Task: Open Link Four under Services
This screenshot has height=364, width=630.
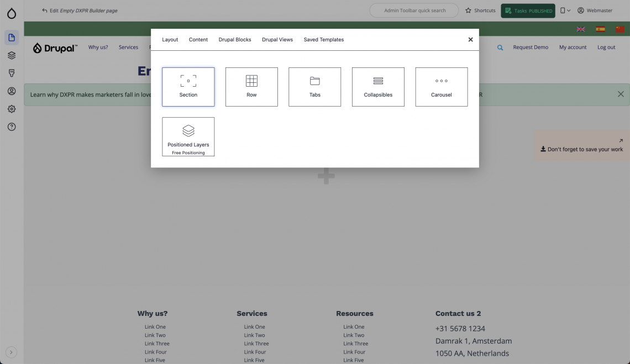Action: (255, 352)
